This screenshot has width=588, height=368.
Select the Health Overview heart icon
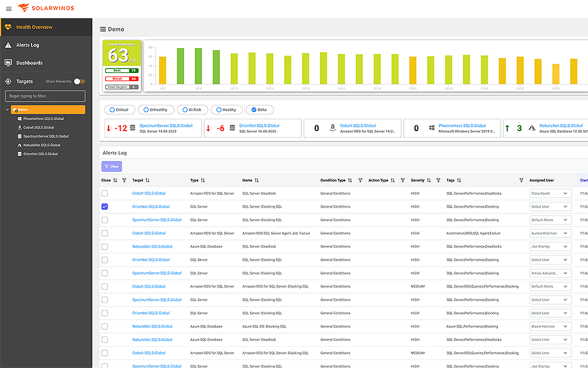tap(8, 26)
